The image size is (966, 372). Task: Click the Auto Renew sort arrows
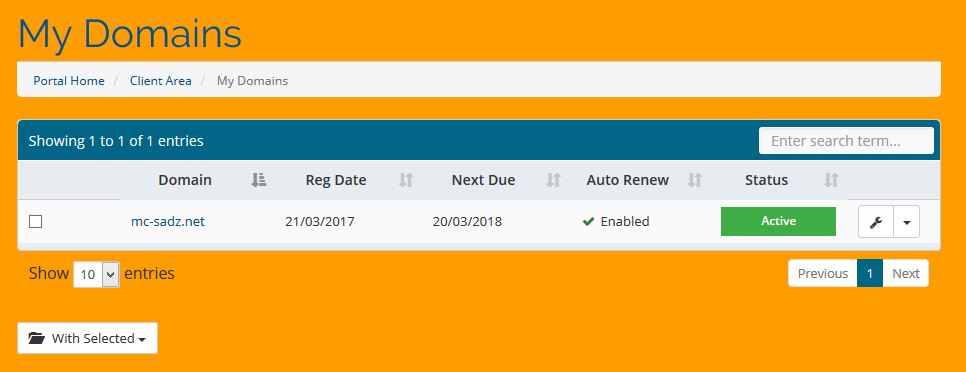point(695,180)
